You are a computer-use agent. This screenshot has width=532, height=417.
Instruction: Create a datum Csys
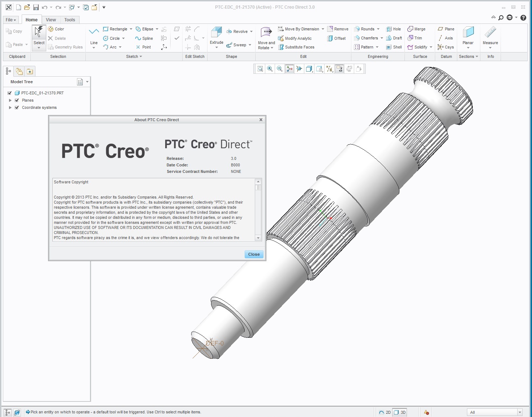pos(446,47)
